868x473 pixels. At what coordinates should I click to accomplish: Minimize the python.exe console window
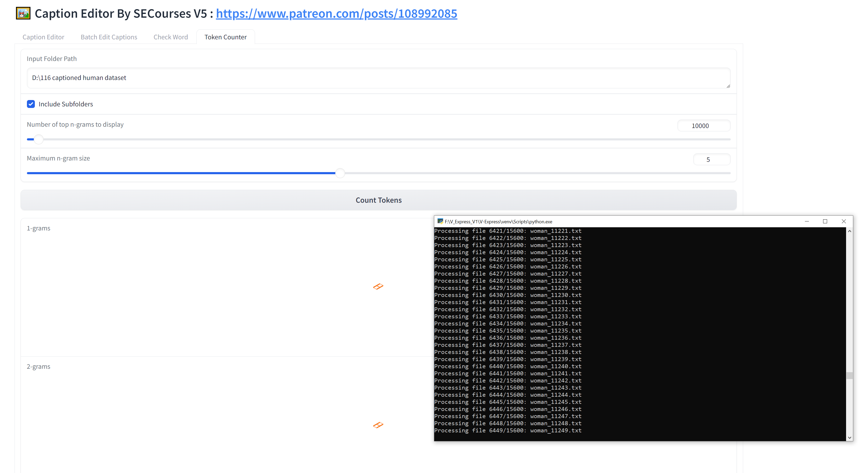[x=807, y=221]
